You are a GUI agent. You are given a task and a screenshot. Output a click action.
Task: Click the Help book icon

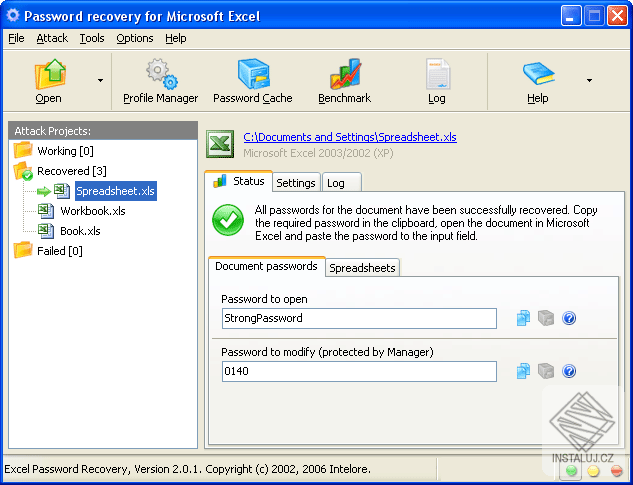coord(539,73)
